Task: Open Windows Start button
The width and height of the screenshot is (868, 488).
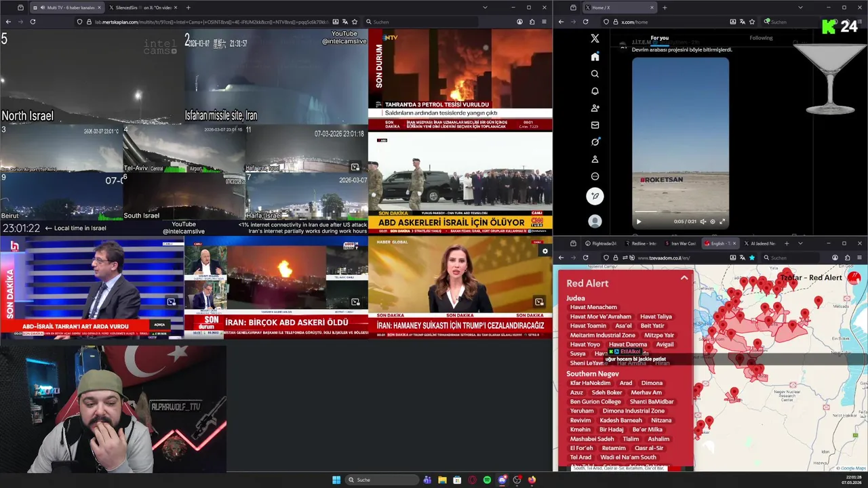Action: [x=336, y=480]
